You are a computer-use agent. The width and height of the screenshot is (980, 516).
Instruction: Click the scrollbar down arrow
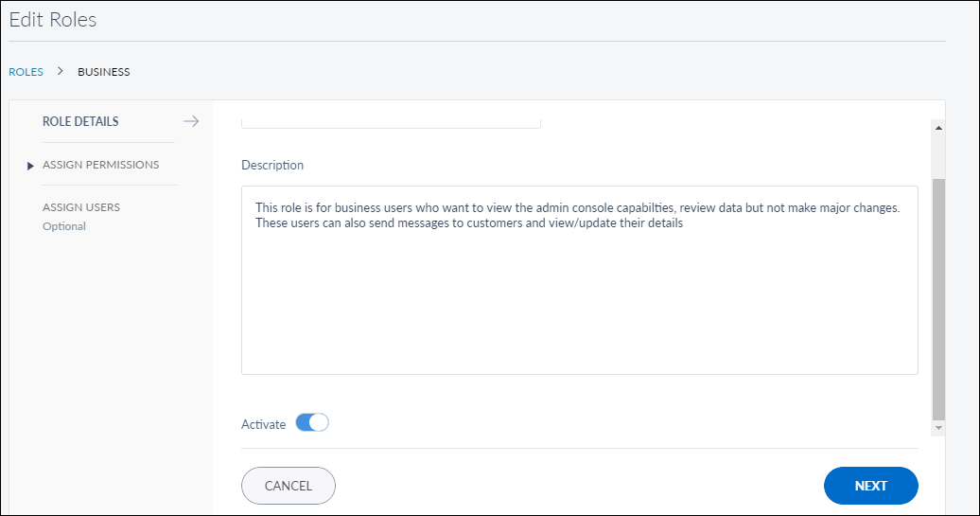(938, 428)
